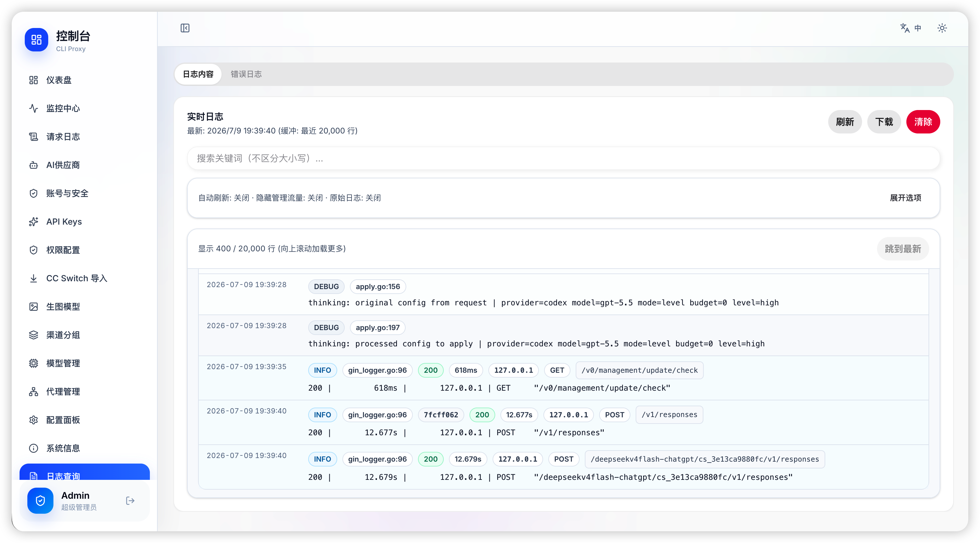Image resolution: width=980 pixels, height=543 pixels.
Task: Navigate to API Keys
Action: coord(84,222)
